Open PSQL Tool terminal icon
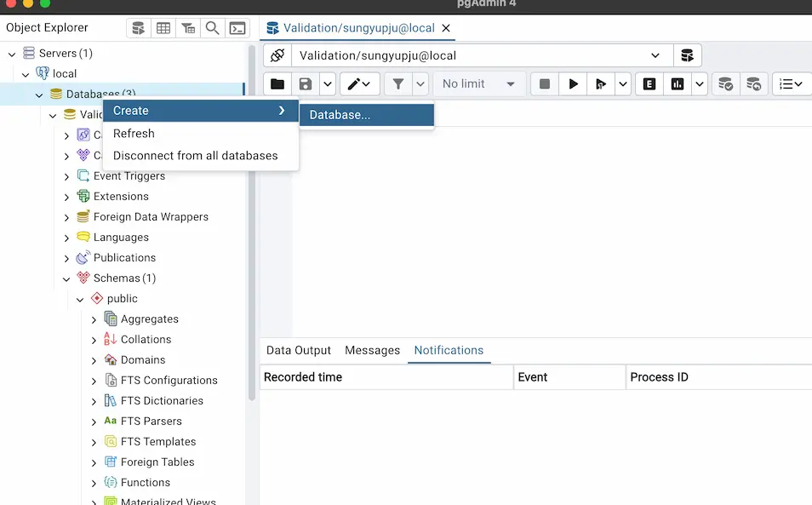 (237, 28)
